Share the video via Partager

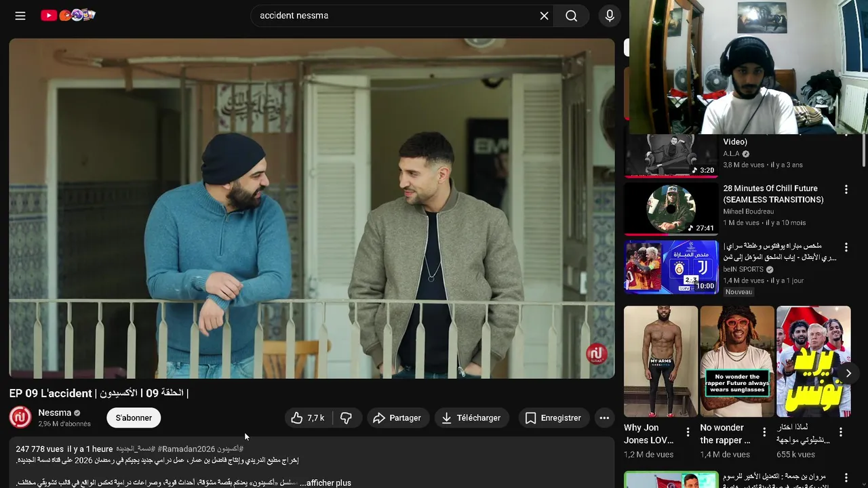tap(397, 418)
